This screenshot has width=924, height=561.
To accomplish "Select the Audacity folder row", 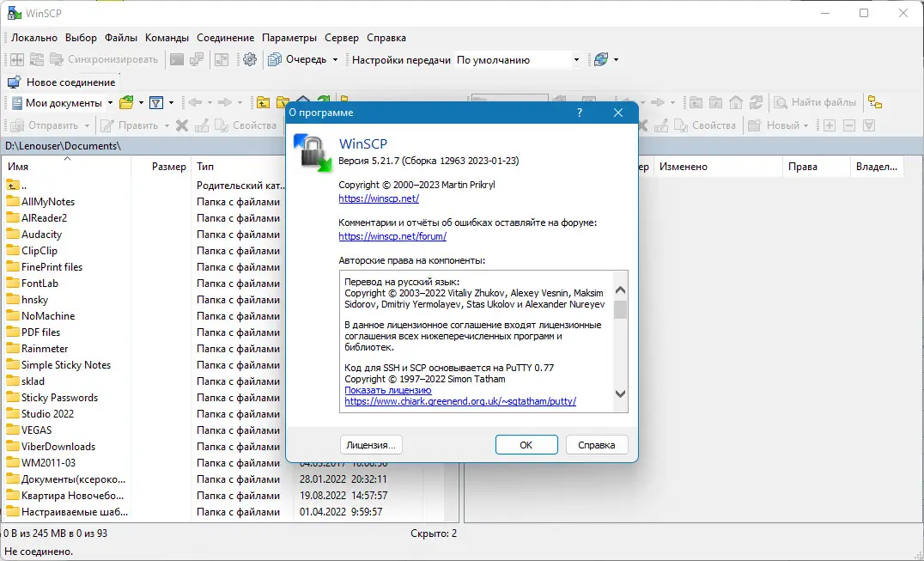I will click(x=41, y=235).
